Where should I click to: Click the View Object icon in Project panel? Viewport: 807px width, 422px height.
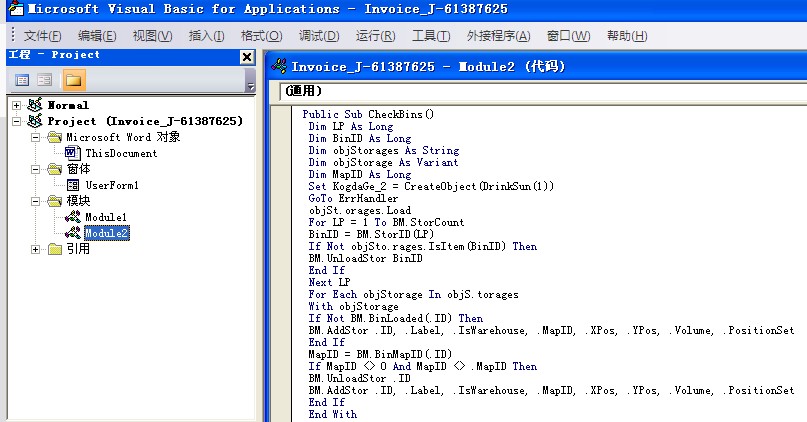(x=45, y=80)
